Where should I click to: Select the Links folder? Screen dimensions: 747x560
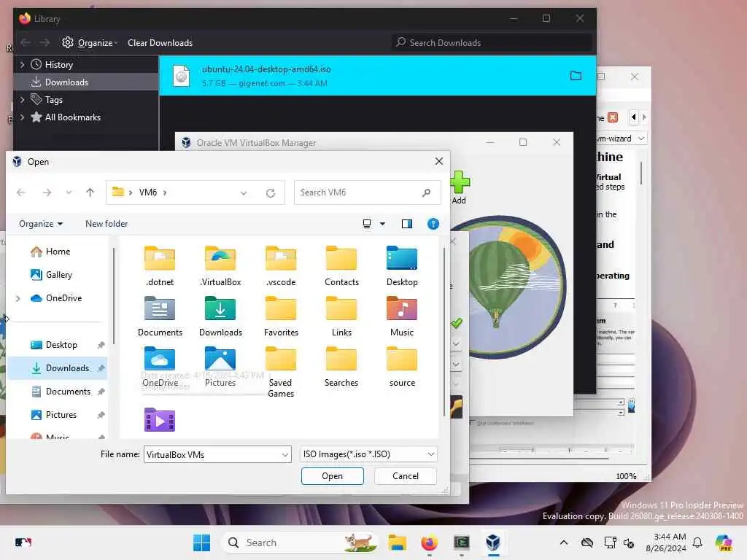click(341, 316)
